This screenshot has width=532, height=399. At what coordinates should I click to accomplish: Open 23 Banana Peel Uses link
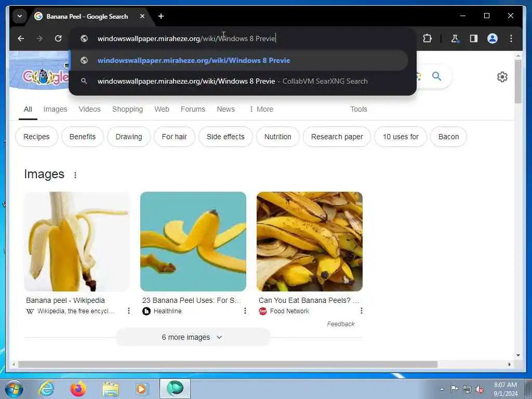[x=192, y=300]
